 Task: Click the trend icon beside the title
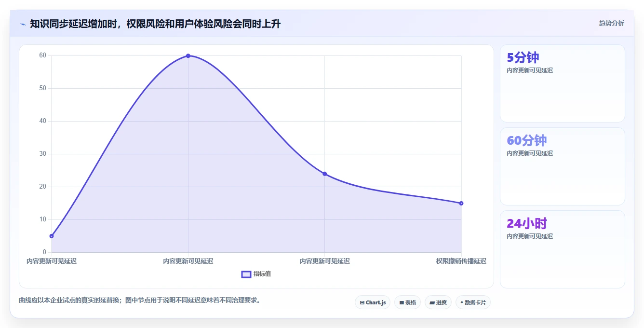[23, 24]
